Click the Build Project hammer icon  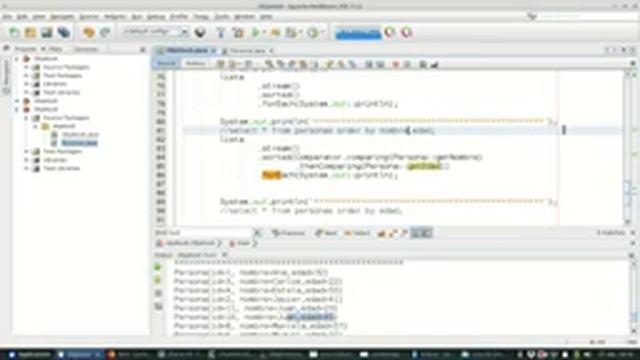(221, 32)
